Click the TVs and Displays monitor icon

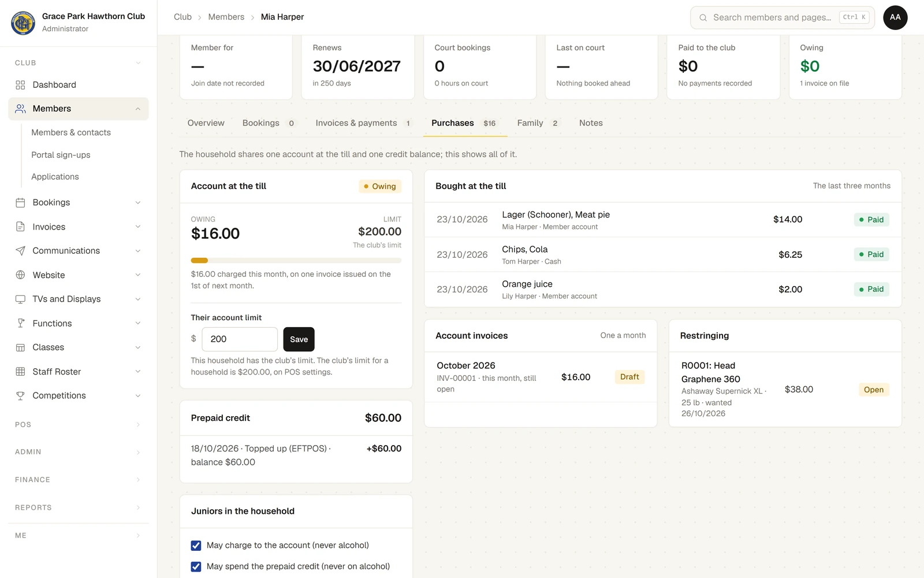click(x=20, y=299)
